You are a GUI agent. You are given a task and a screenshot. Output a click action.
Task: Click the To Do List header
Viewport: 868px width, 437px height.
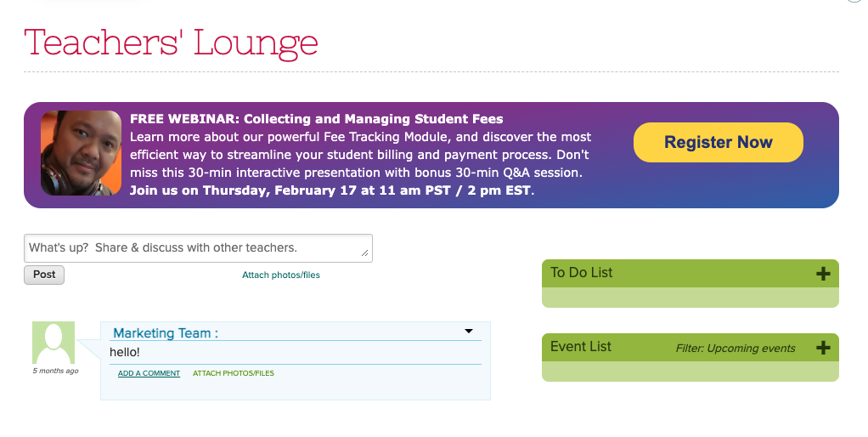click(x=582, y=273)
